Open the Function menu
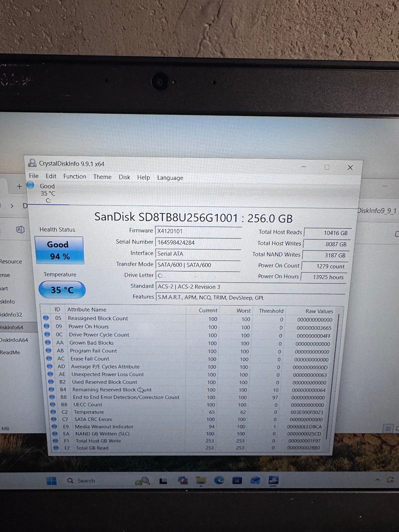This screenshot has height=532, width=399. point(75,177)
